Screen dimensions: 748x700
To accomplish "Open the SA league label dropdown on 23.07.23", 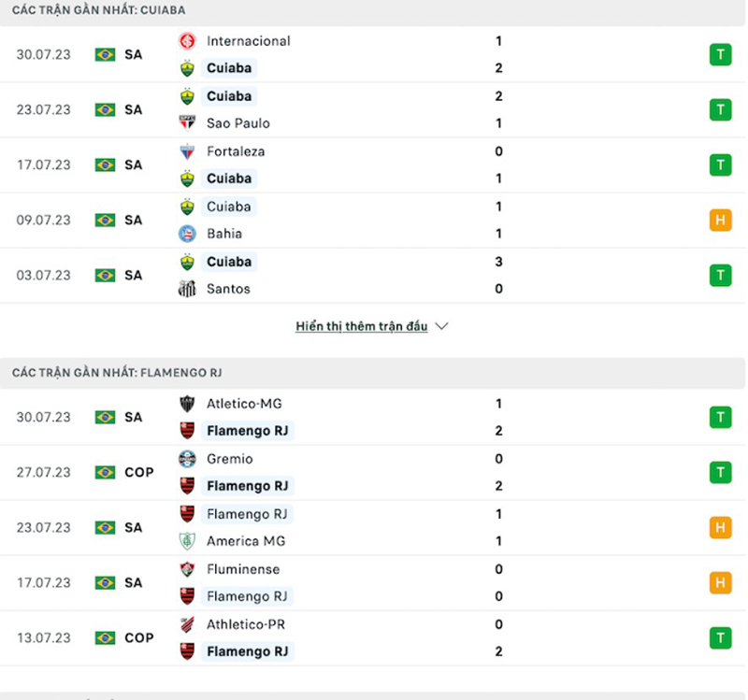I will click(x=133, y=109).
